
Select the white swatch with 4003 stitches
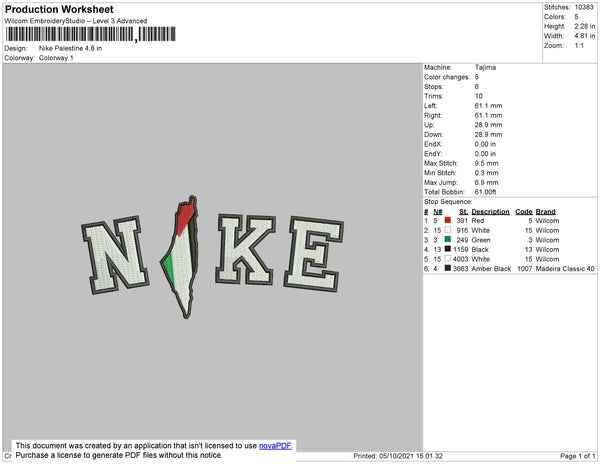(x=448, y=259)
